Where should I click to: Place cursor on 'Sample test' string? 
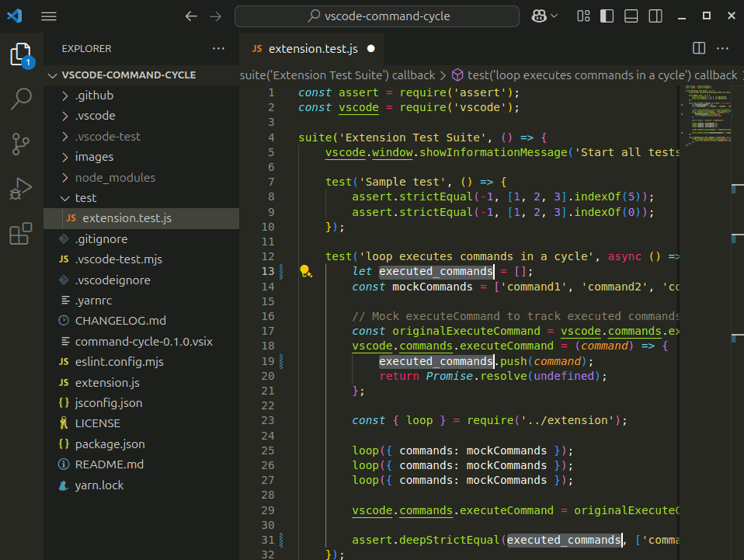tap(402, 182)
